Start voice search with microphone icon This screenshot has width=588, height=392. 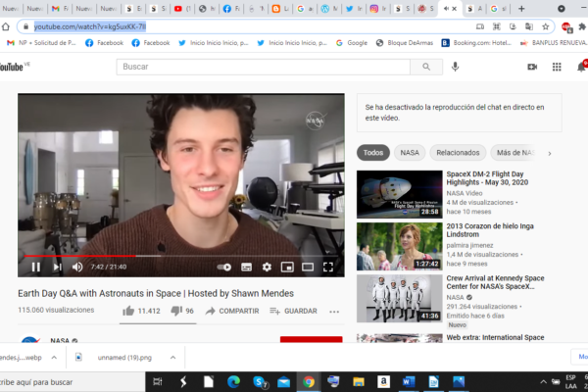[455, 67]
